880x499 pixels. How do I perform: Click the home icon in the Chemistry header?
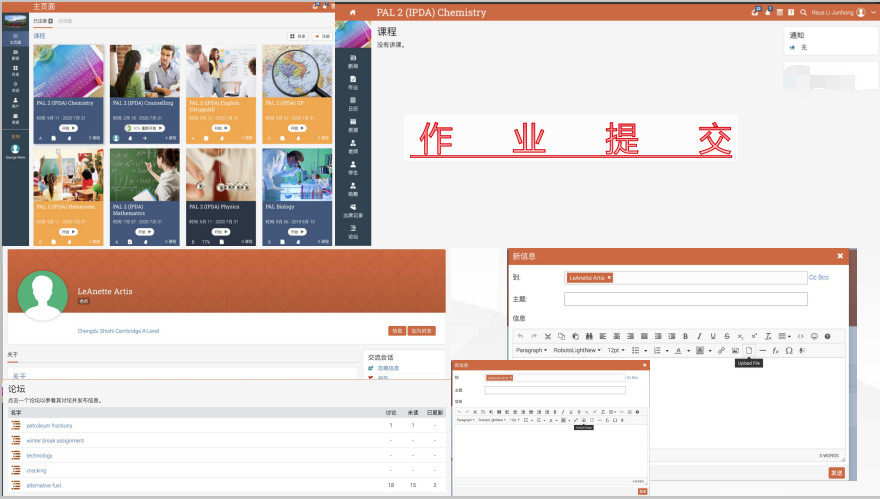click(x=352, y=12)
